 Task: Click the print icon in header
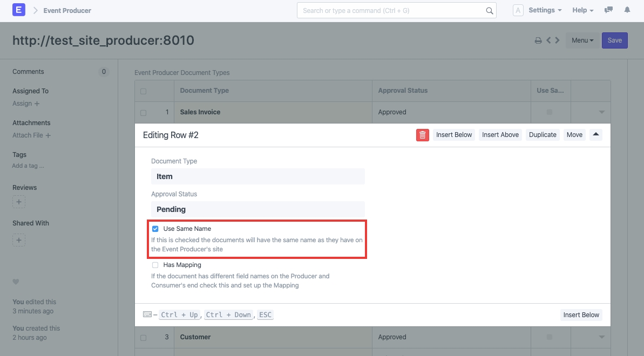[538, 40]
